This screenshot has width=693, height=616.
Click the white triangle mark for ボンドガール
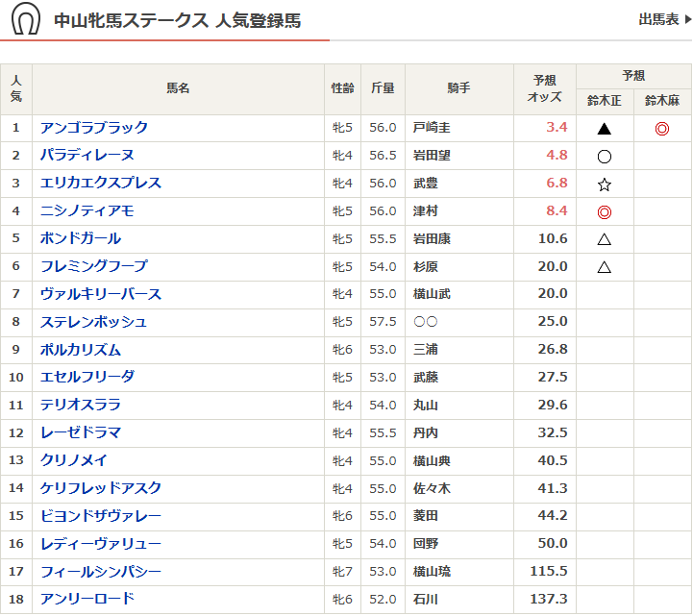coord(605,239)
